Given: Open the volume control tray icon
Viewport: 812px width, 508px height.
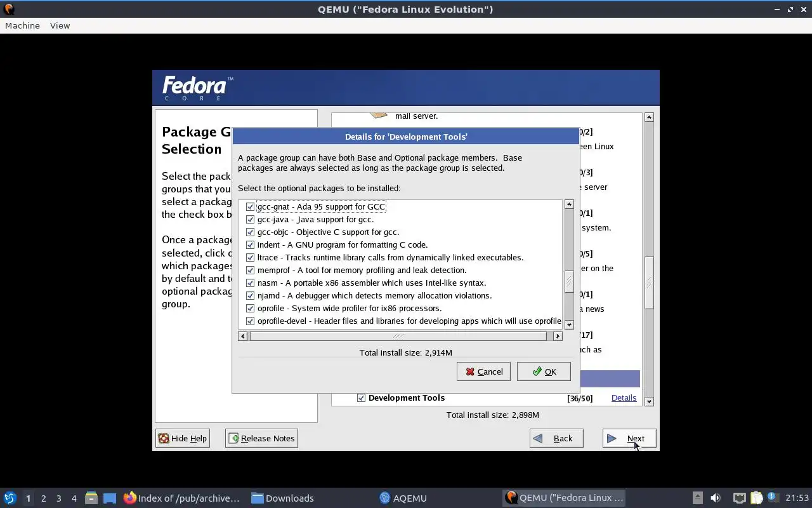Looking at the screenshot, I should pyautogui.click(x=716, y=498).
